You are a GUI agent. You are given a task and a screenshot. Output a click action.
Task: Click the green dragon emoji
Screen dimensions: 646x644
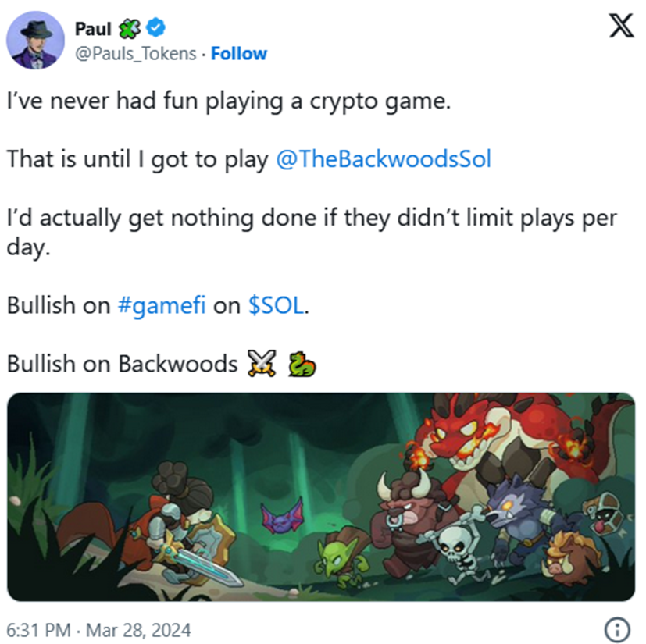tap(302, 364)
